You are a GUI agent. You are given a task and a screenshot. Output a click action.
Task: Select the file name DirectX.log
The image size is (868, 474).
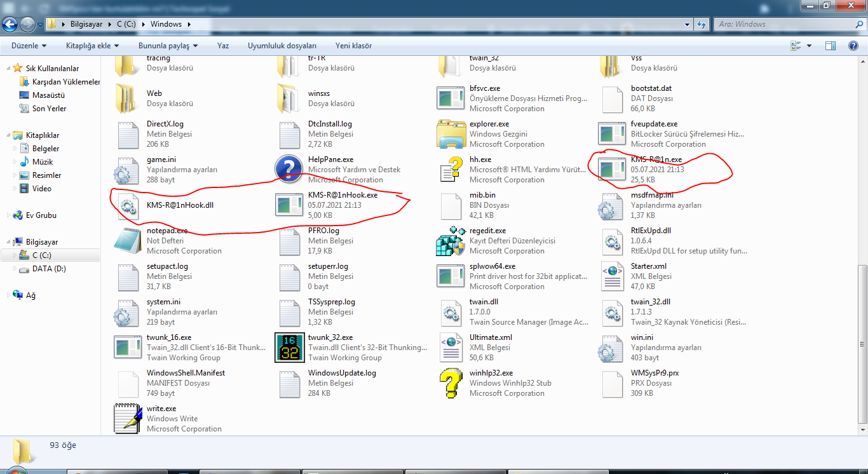(165, 124)
